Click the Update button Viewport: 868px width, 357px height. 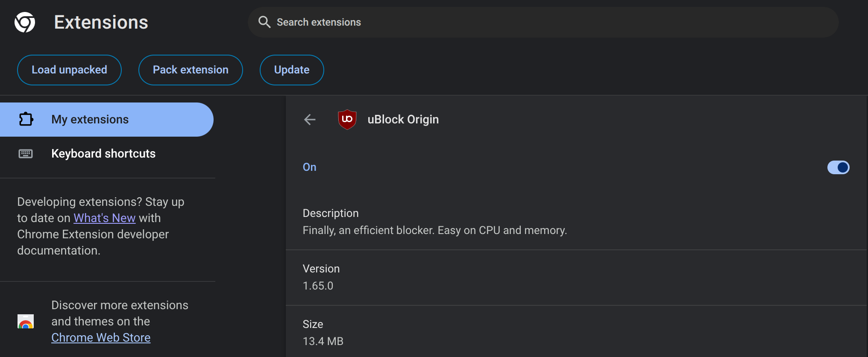[292, 70]
